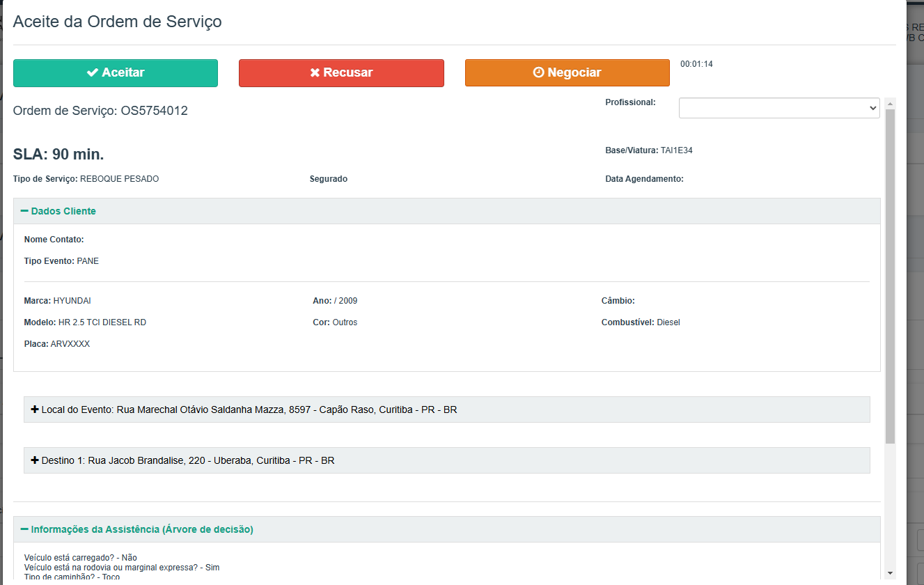This screenshot has height=585, width=924.
Task: Open the Profissional dropdown
Action: click(778, 108)
